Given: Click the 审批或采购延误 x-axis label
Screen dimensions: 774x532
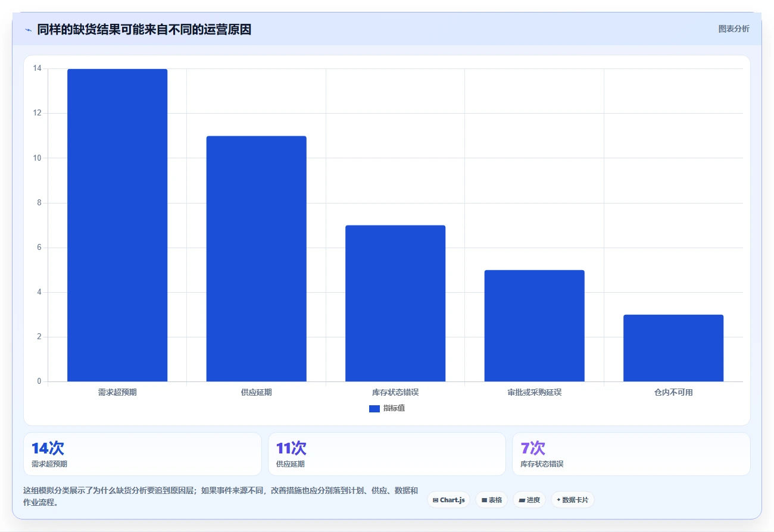Looking at the screenshot, I should tap(534, 393).
